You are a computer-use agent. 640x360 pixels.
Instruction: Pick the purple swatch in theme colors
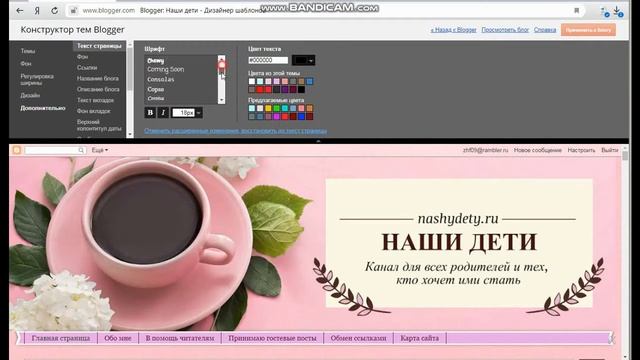[x=285, y=89]
